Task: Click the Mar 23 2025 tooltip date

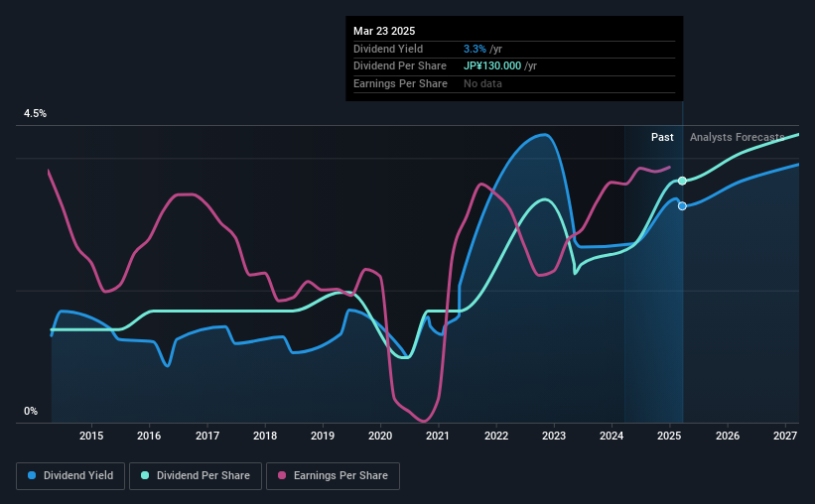Action: (384, 31)
